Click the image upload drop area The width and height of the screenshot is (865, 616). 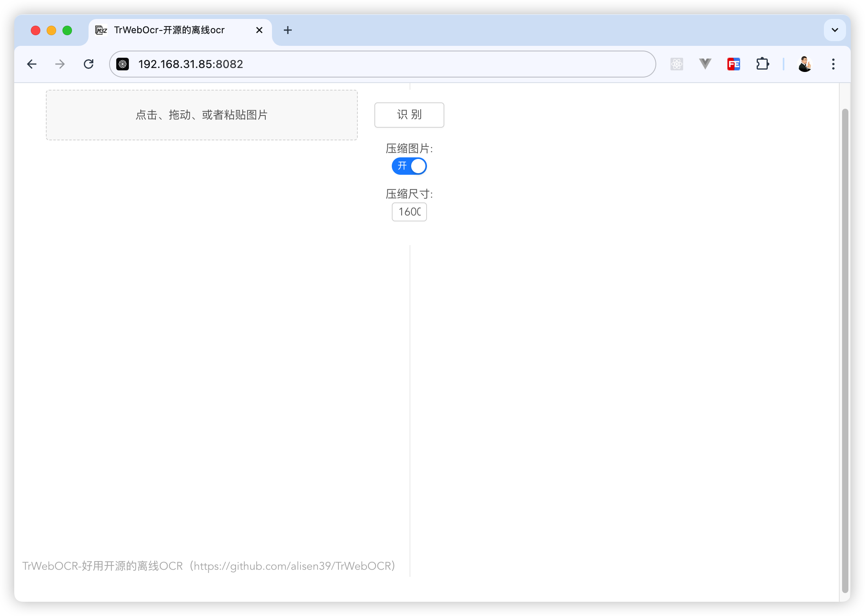pyautogui.click(x=202, y=115)
